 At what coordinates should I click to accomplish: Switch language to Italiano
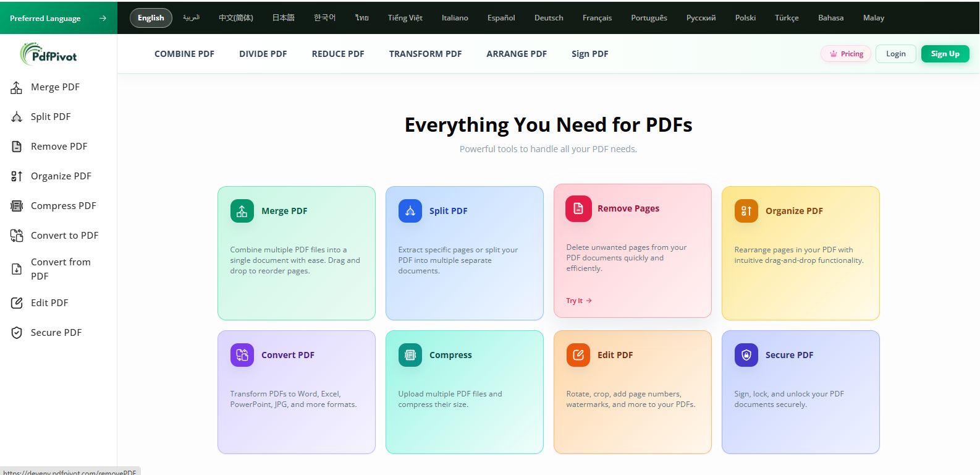[455, 18]
